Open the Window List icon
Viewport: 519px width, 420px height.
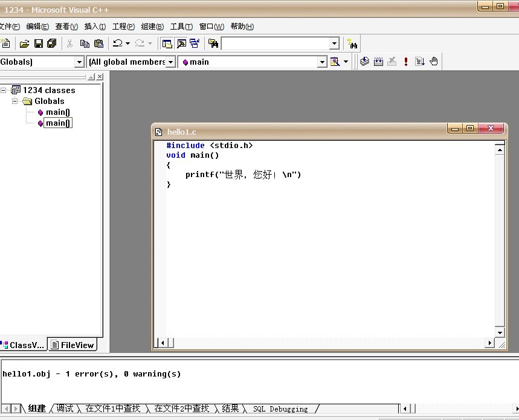195,44
